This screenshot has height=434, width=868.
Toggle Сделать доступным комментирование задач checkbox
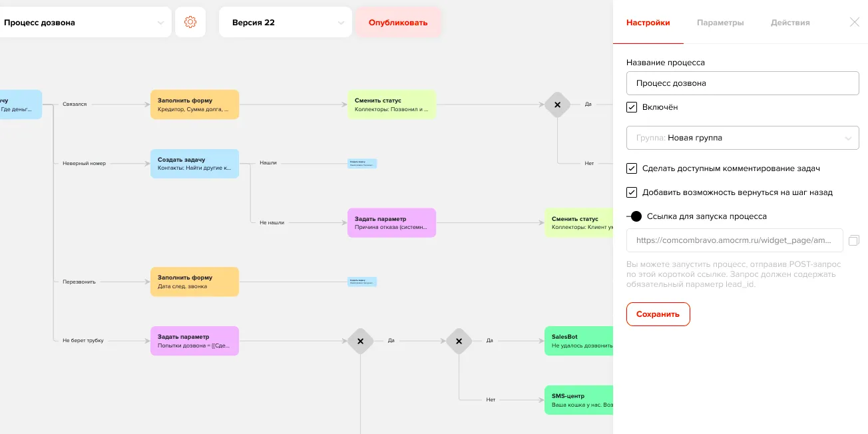632,168
